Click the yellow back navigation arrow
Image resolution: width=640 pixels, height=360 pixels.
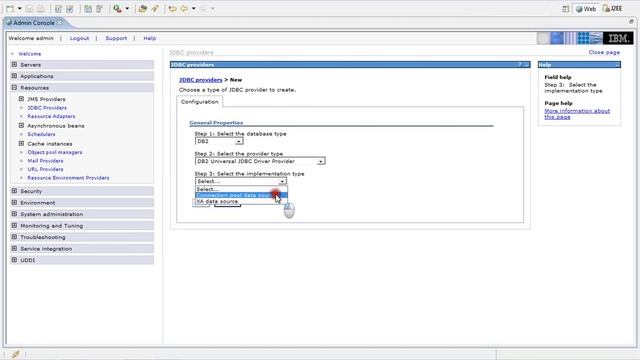click(184, 9)
